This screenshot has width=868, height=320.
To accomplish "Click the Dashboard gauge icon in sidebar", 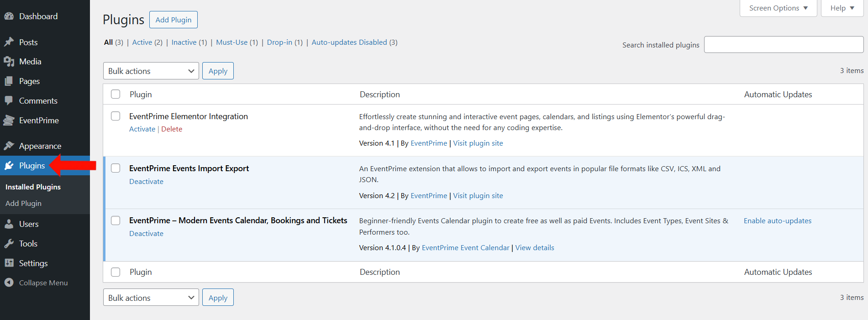I will (x=9, y=16).
